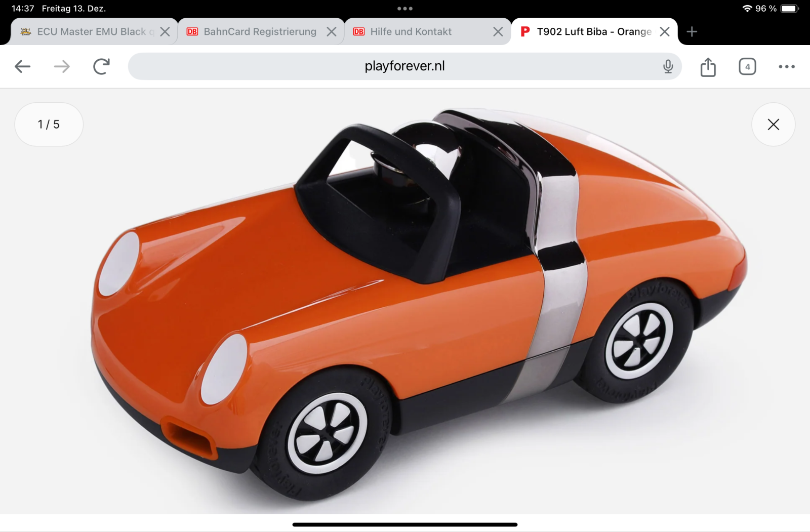Tap the battery indicator icon
Viewport: 810px width, 532px height.
point(790,9)
